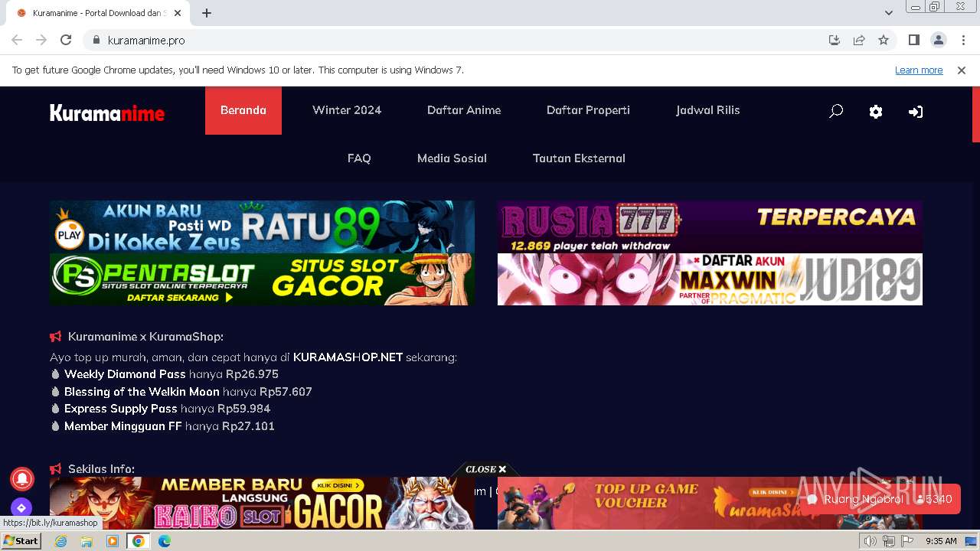Click the Sekilas Info heading
Viewport: 980px width, 551px height.
click(101, 469)
